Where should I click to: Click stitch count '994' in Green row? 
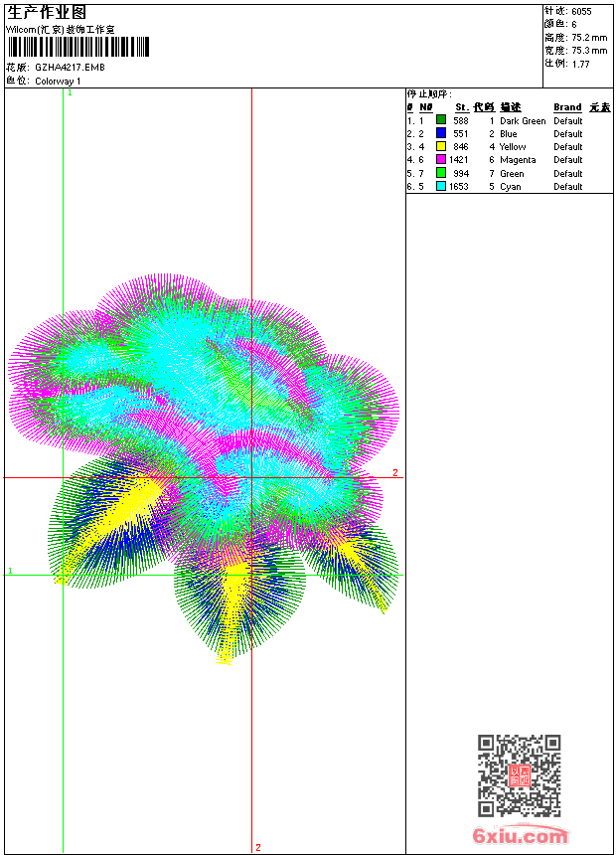pyautogui.click(x=461, y=174)
